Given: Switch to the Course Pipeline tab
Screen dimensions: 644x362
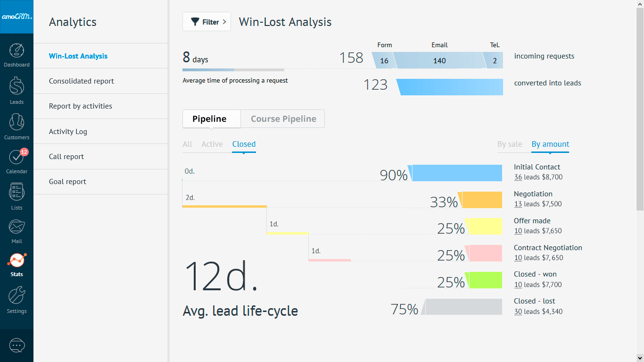Looking at the screenshot, I should [283, 119].
